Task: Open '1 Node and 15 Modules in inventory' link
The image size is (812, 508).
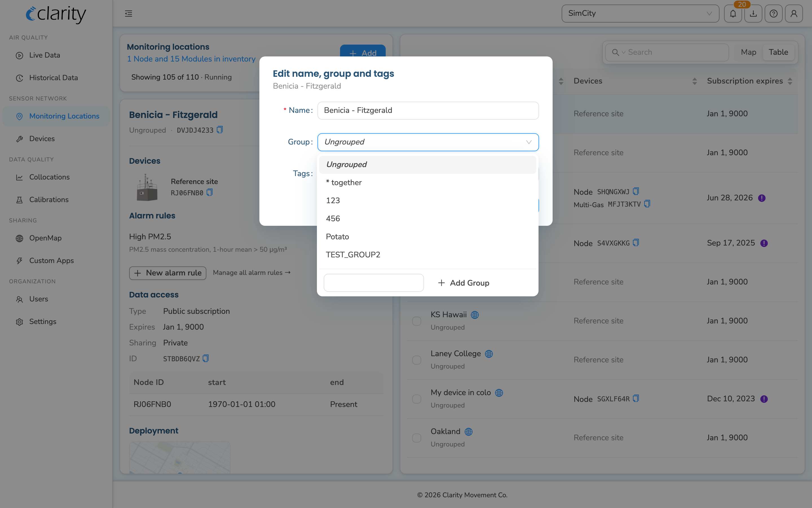Action: 191,59
